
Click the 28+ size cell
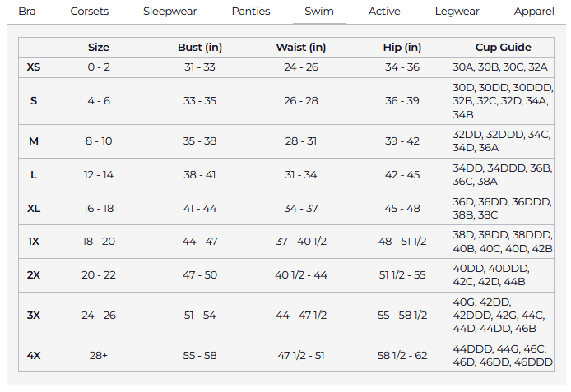(x=99, y=355)
